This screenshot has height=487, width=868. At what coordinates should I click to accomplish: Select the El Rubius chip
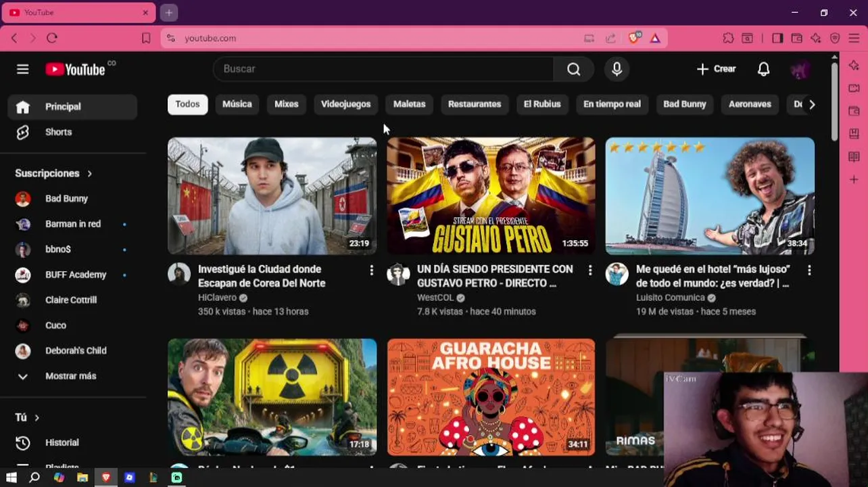(542, 104)
